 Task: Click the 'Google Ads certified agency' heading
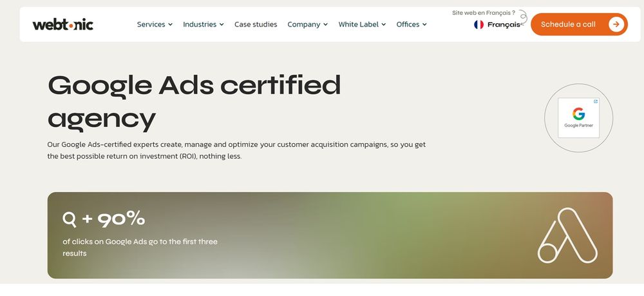tap(194, 101)
